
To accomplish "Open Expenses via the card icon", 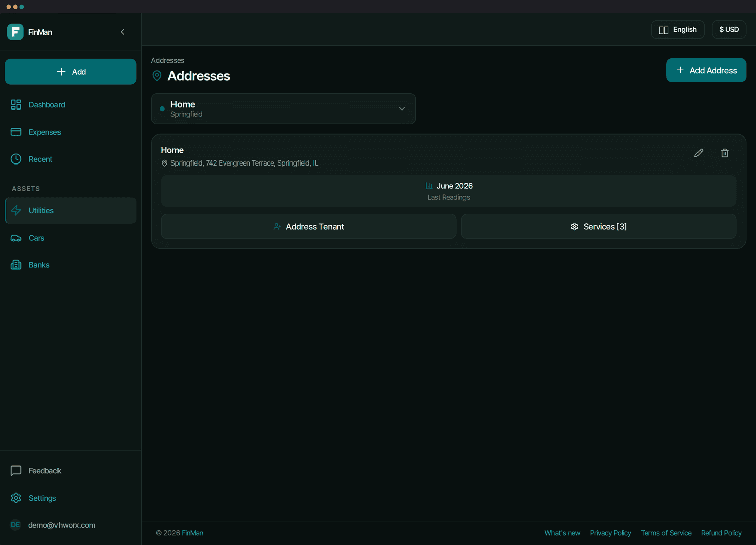I will pos(16,132).
